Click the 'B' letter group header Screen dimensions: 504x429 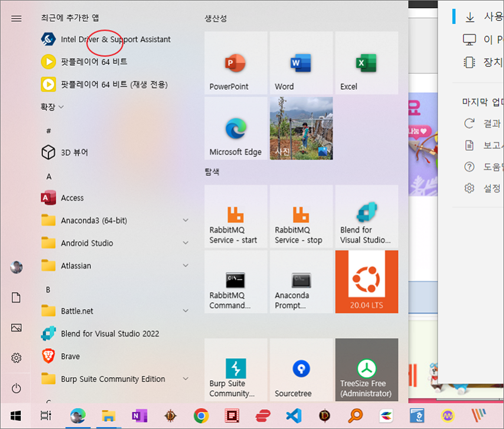pyautogui.click(x=48, y=289)
